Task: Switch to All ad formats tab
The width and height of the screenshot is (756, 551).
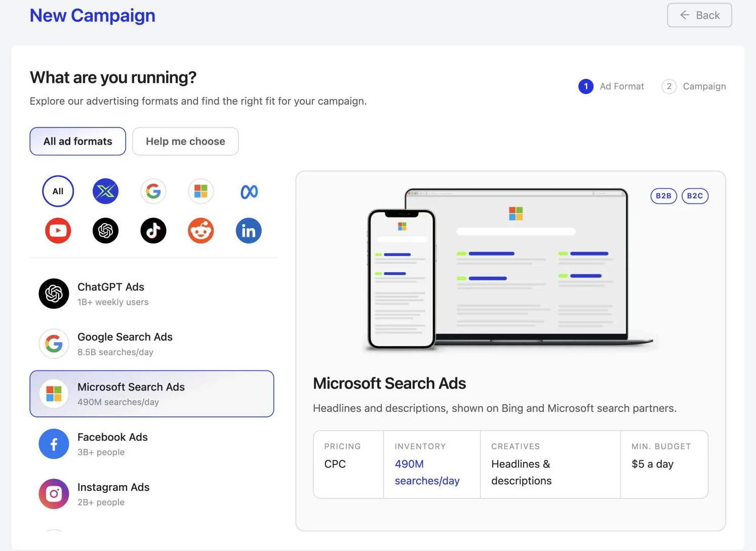Action: pyautogui.click(x=77, y=141)
